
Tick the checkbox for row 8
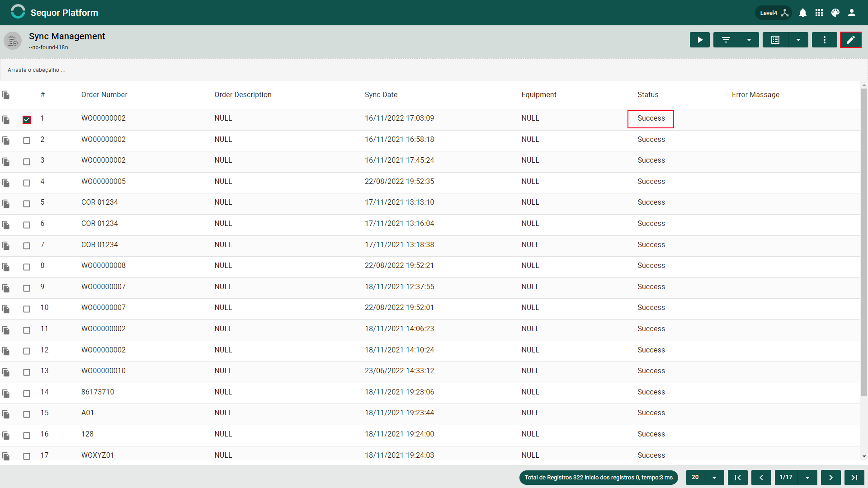[27, 267]
